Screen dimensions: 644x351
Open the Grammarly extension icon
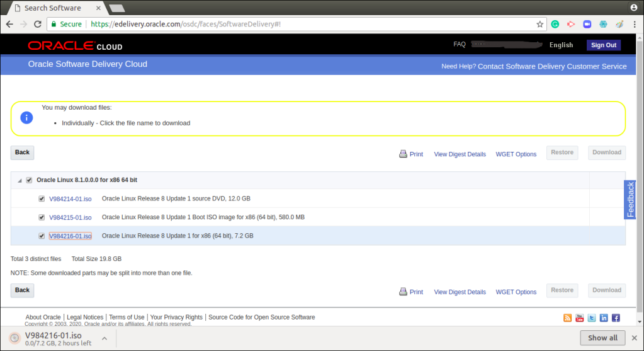(555, 24)
